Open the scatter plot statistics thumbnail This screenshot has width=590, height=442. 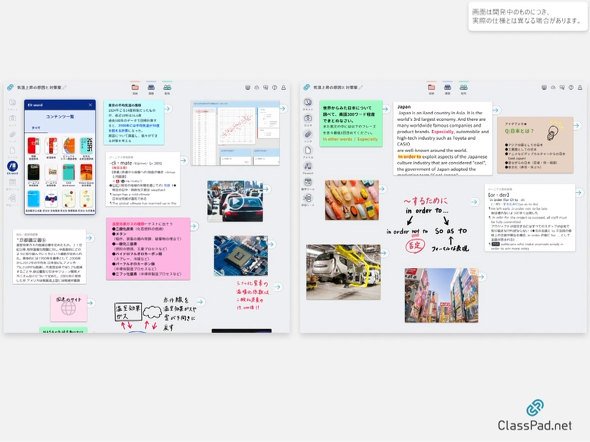[236, 133]
